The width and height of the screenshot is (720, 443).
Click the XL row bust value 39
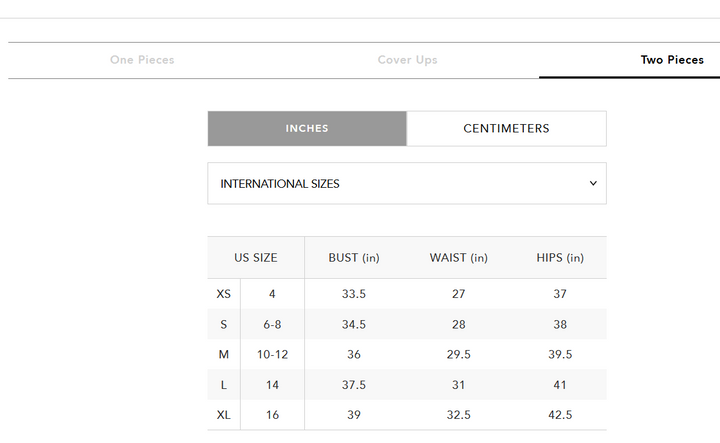click(x=354, y=415)
